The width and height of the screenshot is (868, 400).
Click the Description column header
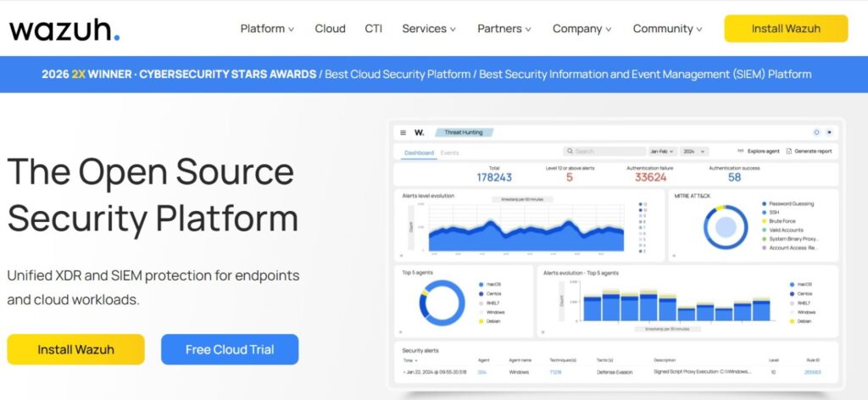pyautogui.click(x=665, y=360)
